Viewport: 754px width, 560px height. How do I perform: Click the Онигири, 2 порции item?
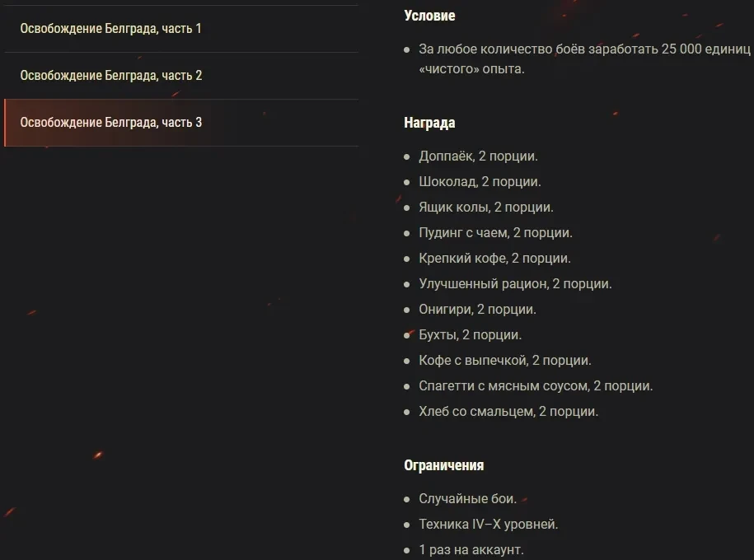477,309
